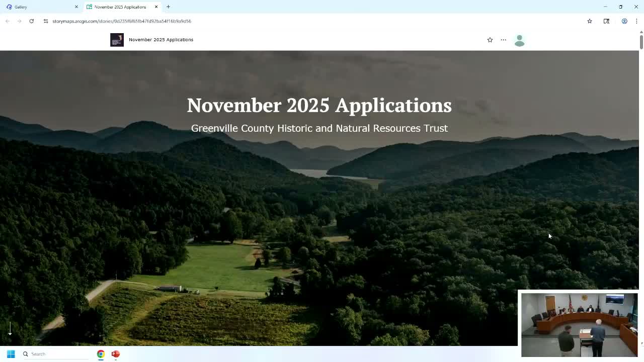Open the Chrome three-dot menu

coord(637,21)
